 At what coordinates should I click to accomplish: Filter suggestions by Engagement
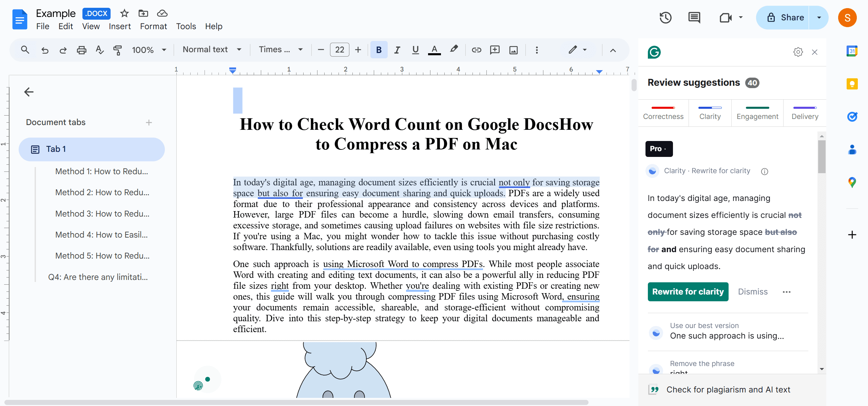(x=757, y=113)
